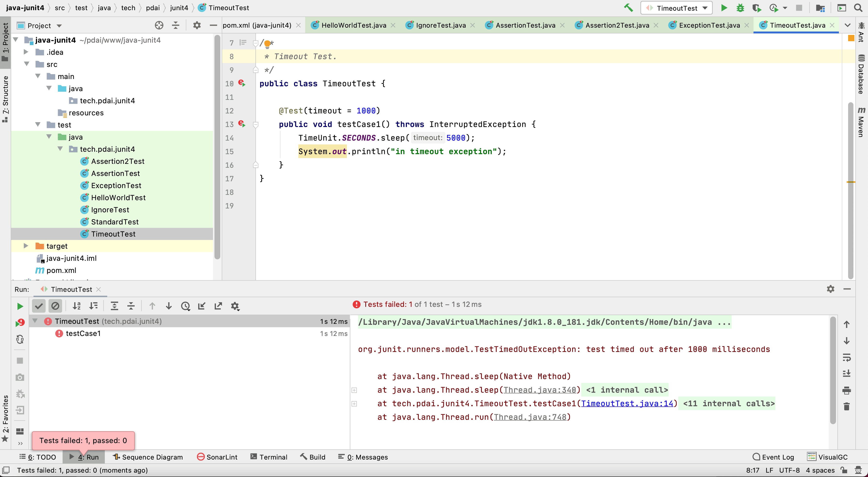The width and height of the screenshot is (868, 477).
Task: Click the Print icon beside console output
Action: coord(846,390)
